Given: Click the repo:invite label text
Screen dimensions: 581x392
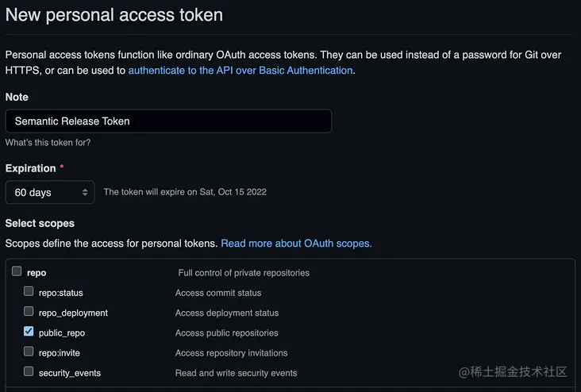Looking at the screenshot, I should tap(60, 352).
